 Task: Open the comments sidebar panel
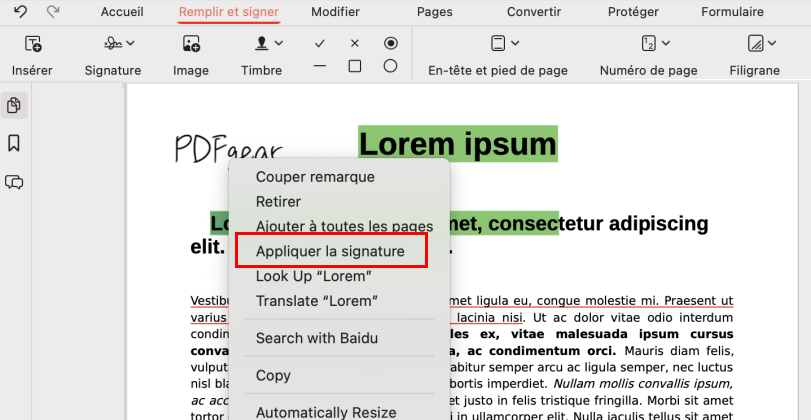coord(14,182)
